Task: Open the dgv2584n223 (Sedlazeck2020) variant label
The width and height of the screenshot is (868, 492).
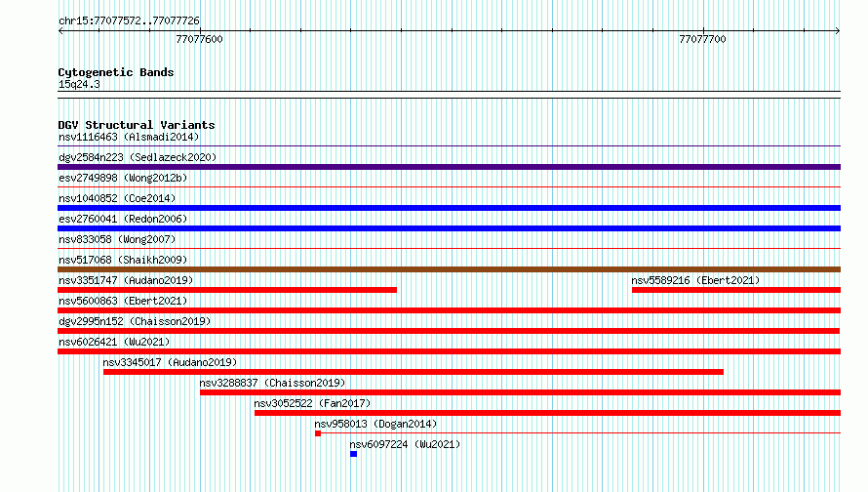Action: [x=138, y=157]
